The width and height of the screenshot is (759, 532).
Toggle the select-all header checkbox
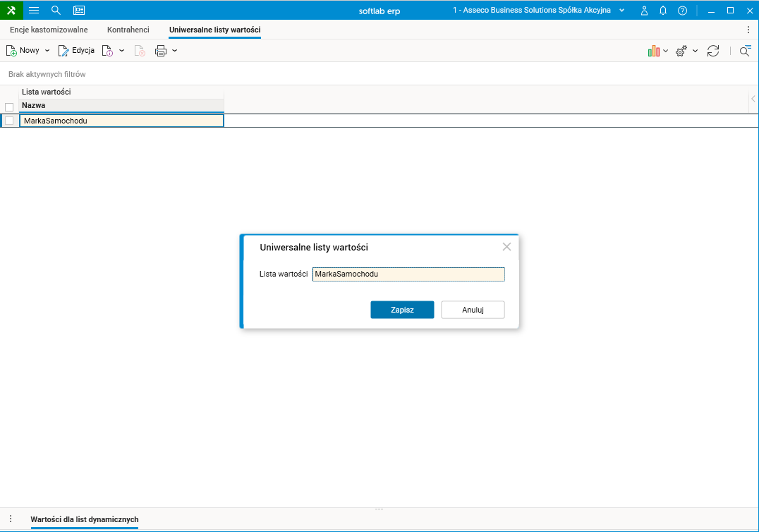pyautogui.click(x=9, y=107)
